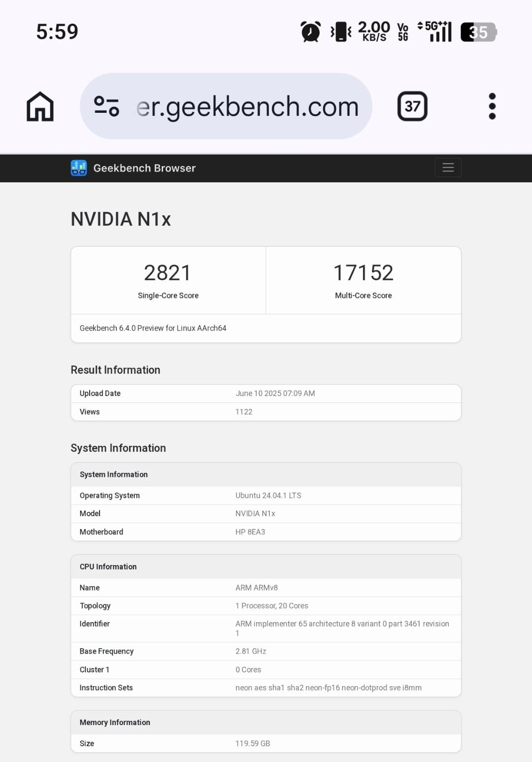Viewport: 532px width, 762px height.
Task: Click the memory Size row label
Action: (87, 744)
